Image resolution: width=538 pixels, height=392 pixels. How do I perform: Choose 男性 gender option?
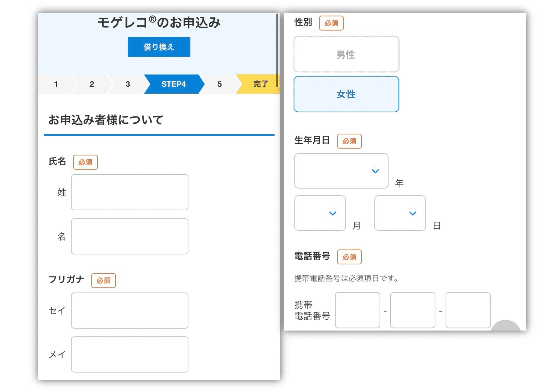[346, 54]
